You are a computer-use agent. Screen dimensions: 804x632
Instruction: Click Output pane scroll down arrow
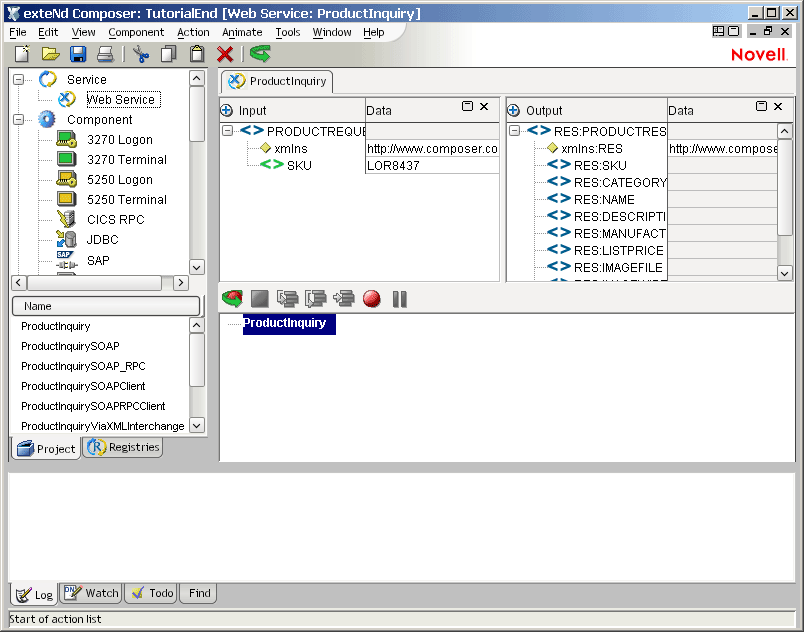785,273
